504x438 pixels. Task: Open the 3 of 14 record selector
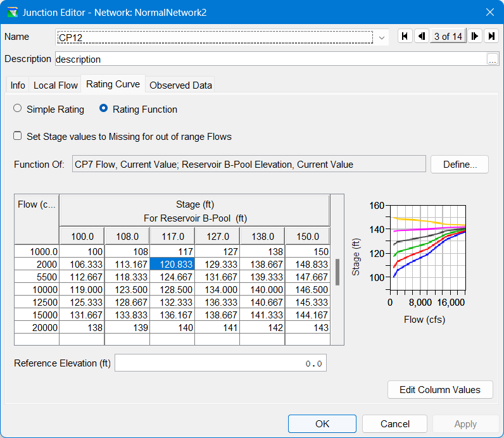448,37
